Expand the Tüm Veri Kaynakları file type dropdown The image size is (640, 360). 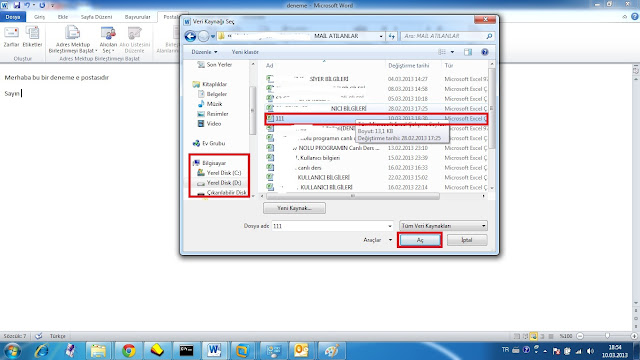coord(443,226)
